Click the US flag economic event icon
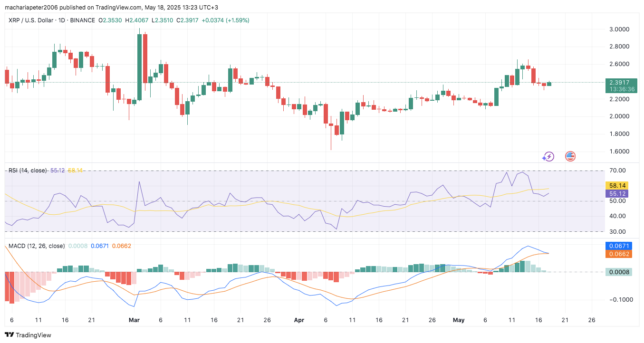 click(x=570, y=156)
